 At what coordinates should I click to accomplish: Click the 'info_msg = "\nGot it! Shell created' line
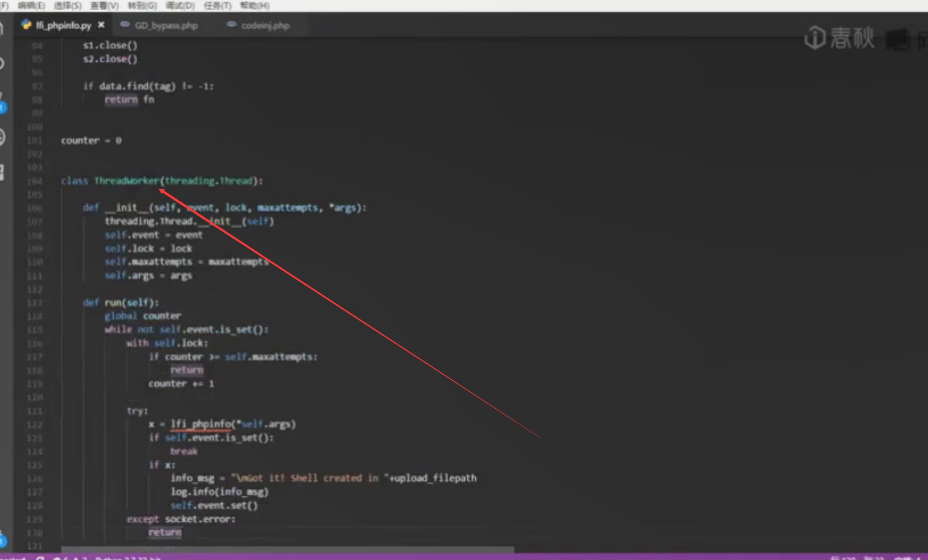click(x=323, y=478)
